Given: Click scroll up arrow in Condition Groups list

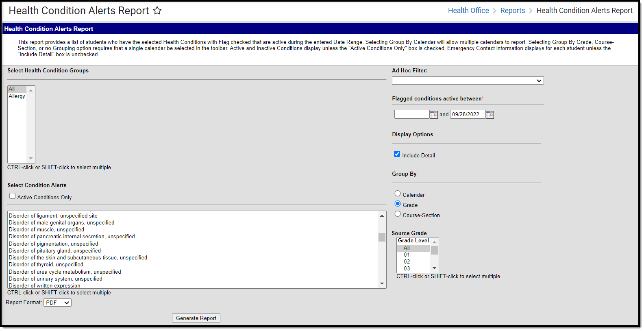Looking at the screenshot, I should click(30, 90).
